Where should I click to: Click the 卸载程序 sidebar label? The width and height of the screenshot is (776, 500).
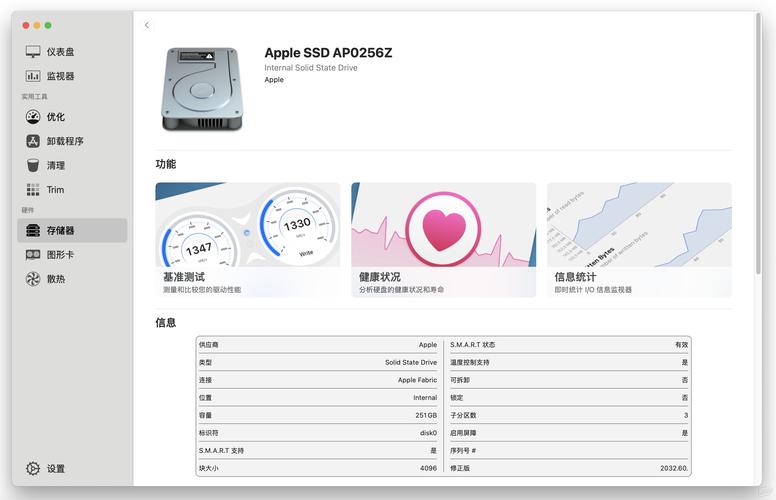[x=65, y=141]
